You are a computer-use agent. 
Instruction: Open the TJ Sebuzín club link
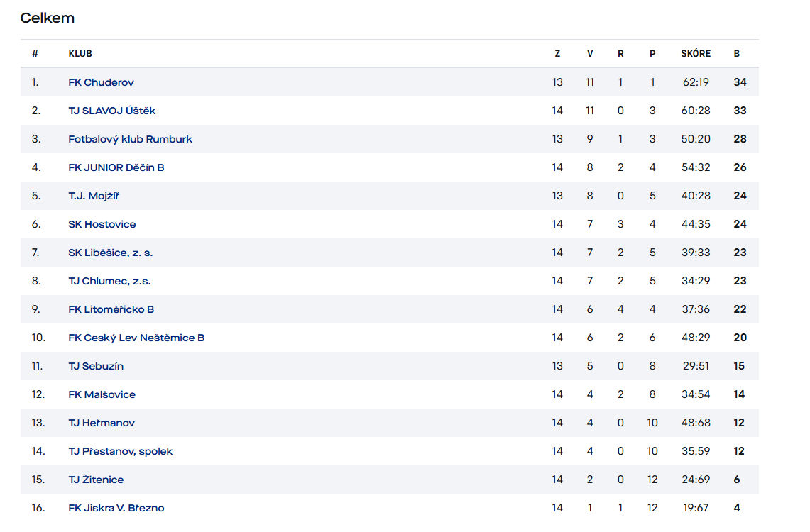click(96, 366)
